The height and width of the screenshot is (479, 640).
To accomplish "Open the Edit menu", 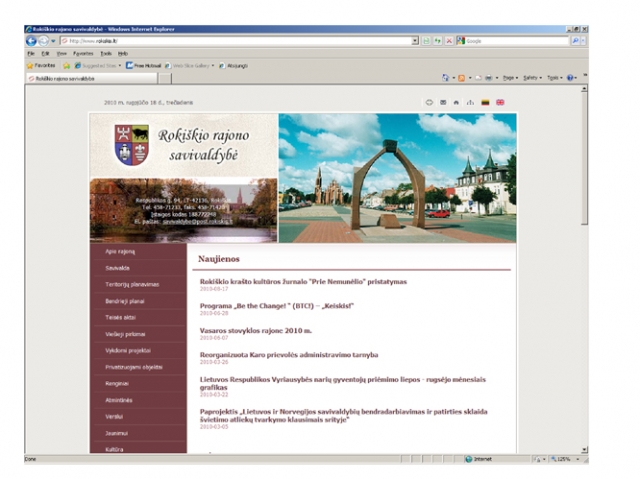I will [x=45, y=53].
